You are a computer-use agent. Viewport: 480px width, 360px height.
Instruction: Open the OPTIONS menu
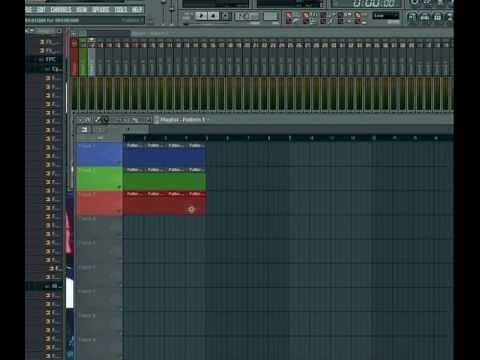(101, 10)
